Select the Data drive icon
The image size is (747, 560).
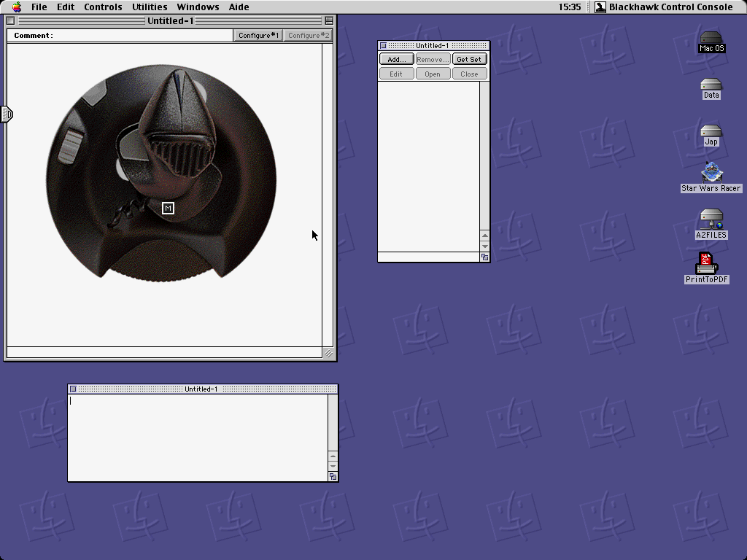coord(711,85)
